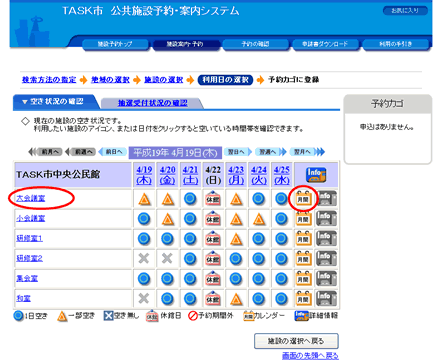Open monthly calendar icon for 大会議室
The height and width of the screenshot is (362, 440).
(303, 199)
